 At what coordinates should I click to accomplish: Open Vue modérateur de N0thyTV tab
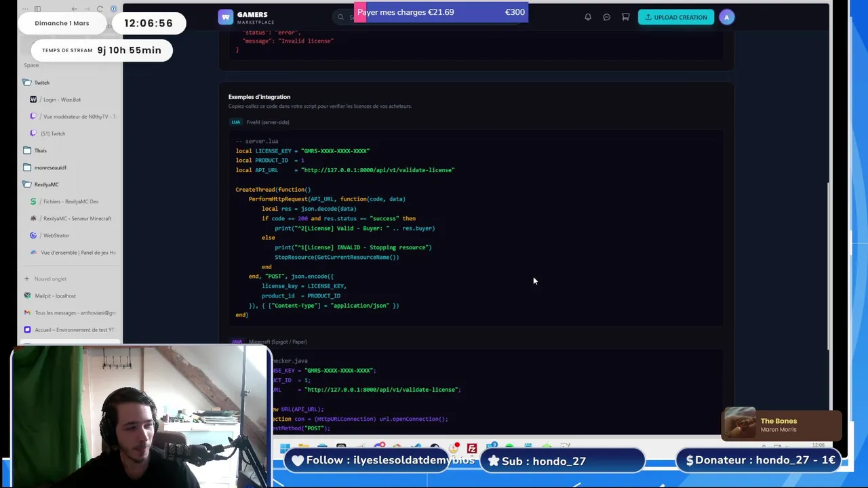click(73, 117)
